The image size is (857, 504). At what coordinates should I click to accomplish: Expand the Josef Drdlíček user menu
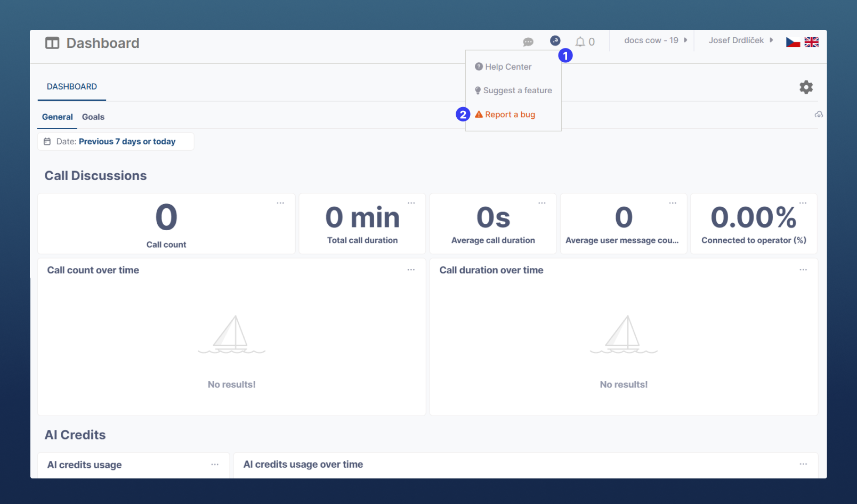pos(740,40)
